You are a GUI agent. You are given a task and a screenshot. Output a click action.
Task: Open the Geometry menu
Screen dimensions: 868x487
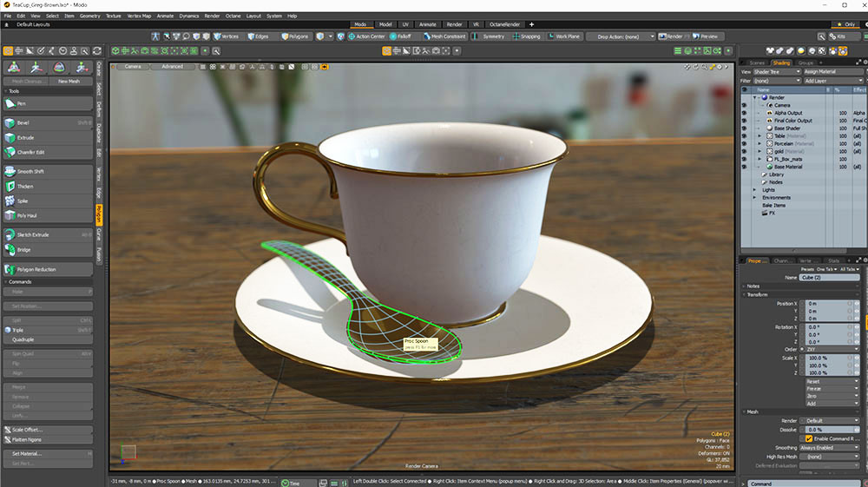89,16
